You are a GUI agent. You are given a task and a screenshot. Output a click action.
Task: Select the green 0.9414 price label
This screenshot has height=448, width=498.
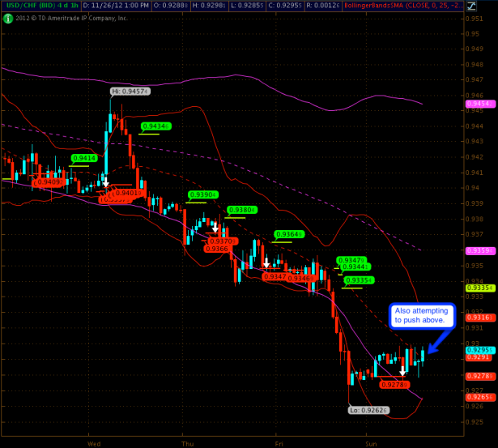(x=84, y=159)
